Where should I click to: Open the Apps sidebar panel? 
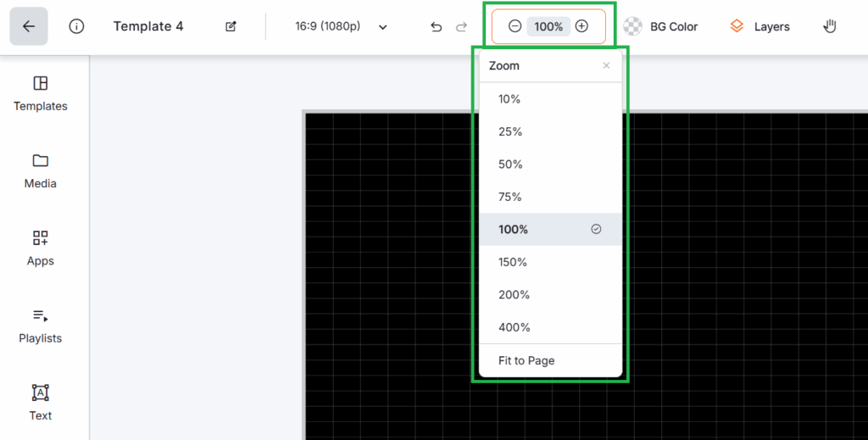tap(41, 248)
